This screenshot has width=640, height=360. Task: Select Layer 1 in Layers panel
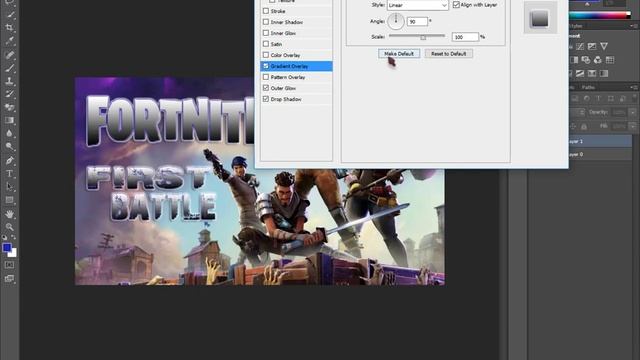(x=600, y=141)
